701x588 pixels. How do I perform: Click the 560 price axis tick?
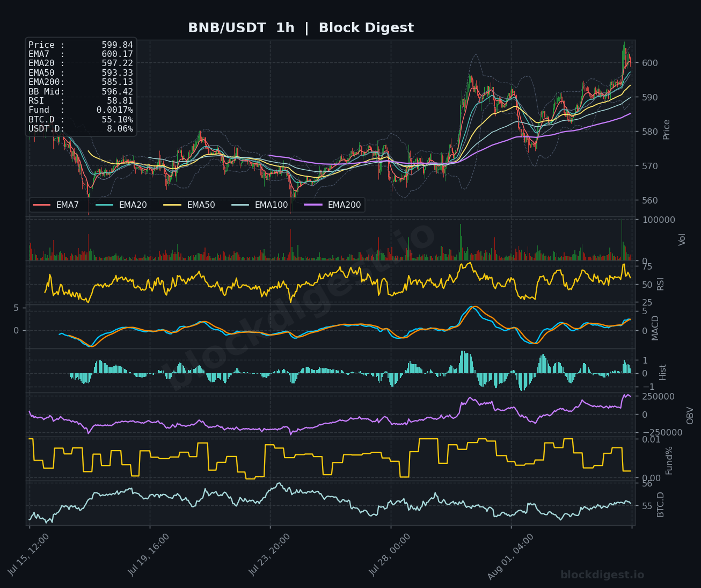coord(650,200)
